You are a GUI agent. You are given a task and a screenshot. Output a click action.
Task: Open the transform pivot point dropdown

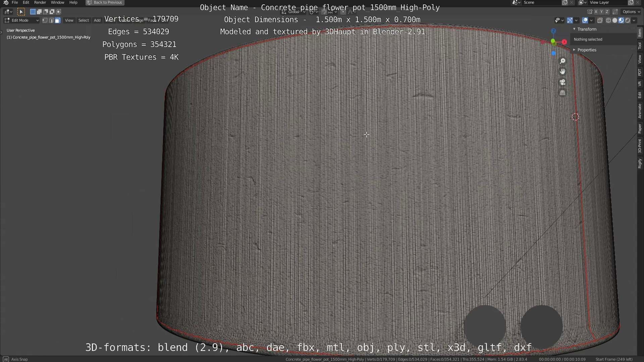click(x=313, y=12)
